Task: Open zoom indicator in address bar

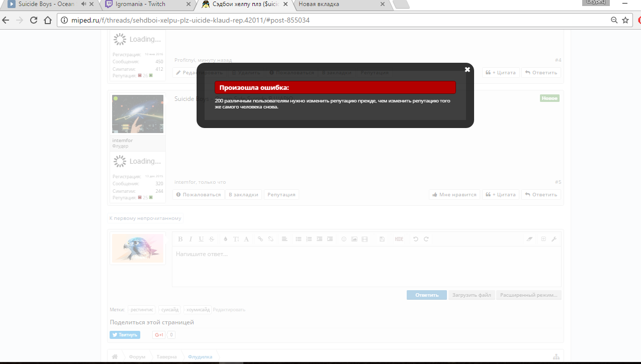Action: 614,21
